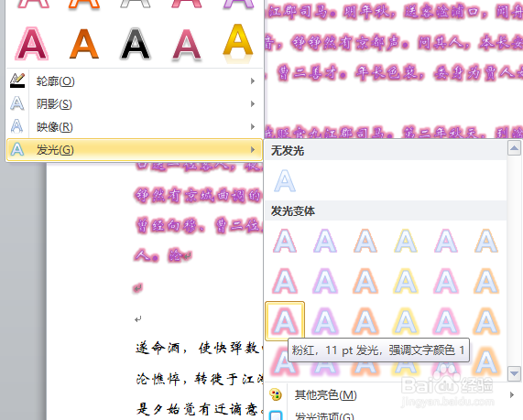Screen dimensions: 523x420
Task: Click glowing text line starting 曾经向穆
Action: click(x=200, y=226)
